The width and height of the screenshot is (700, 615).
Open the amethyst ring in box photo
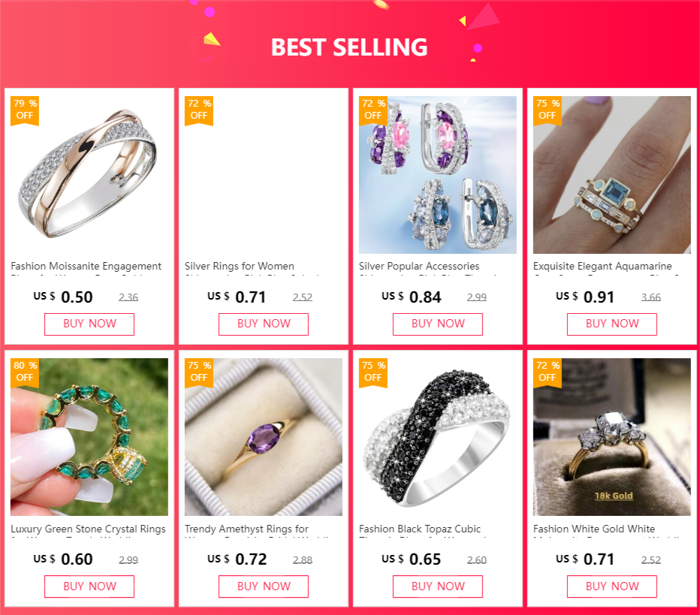point(264,437)
